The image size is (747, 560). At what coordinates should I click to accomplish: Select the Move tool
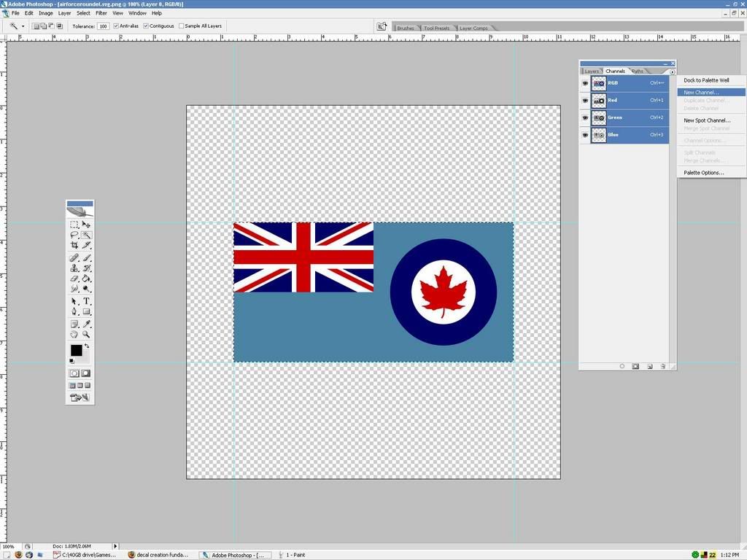point(86,225)
